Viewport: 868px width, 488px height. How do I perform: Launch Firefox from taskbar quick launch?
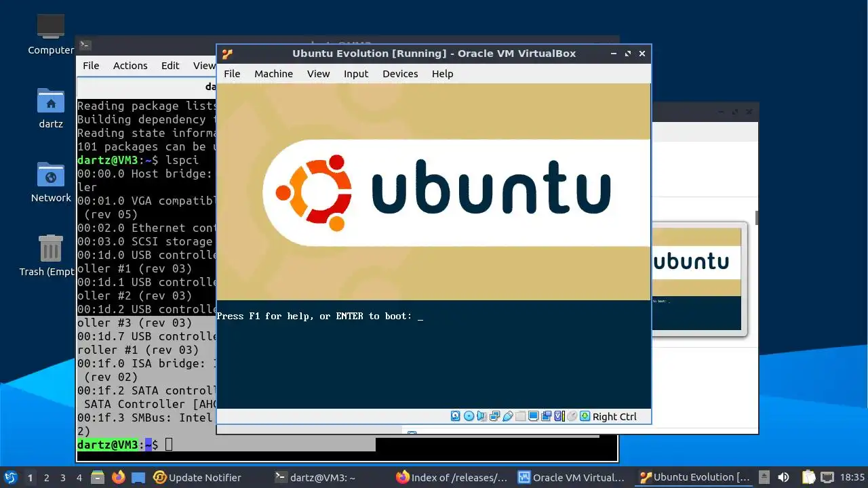pos(119,477)
